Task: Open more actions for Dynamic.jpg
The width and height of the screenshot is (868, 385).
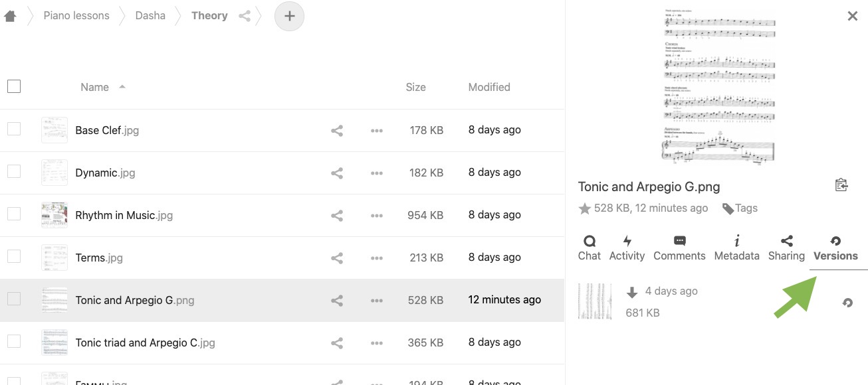Action: [x=377, y=173]
